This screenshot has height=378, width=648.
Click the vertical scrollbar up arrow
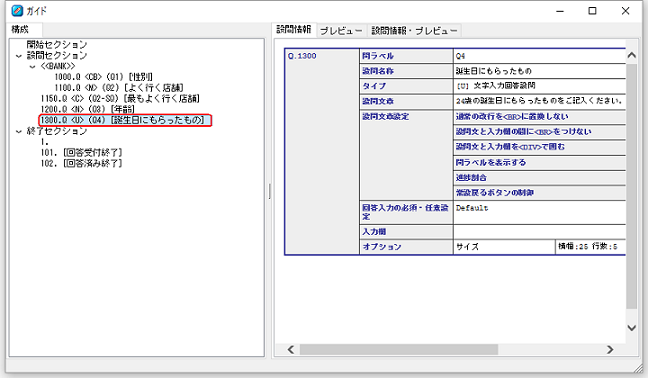coord(631,55)
